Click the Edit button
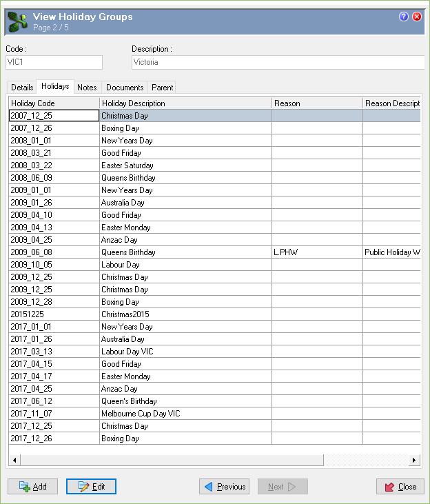The height and width of the screenshot is (504, 430). (91, 487)
